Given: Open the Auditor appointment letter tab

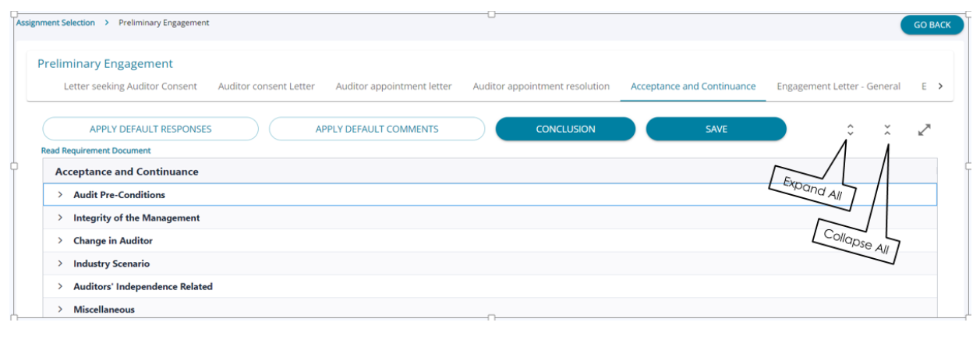Looking at the screenshot, I should tap(394, 87).
